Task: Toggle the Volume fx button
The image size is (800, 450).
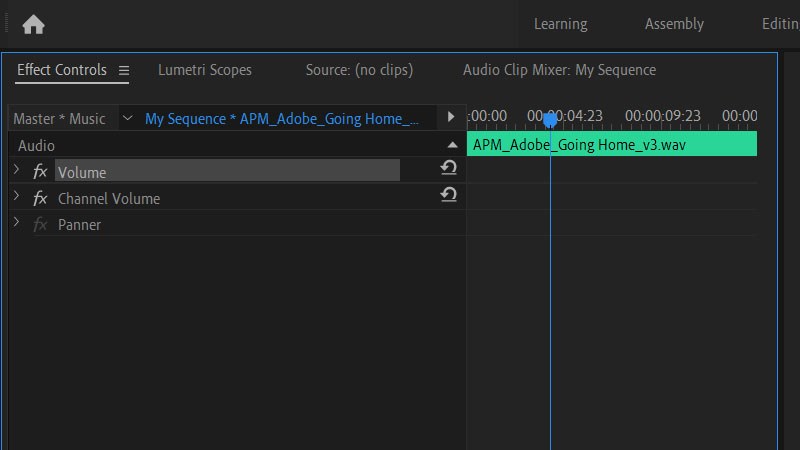Action: tap(40, 172)
